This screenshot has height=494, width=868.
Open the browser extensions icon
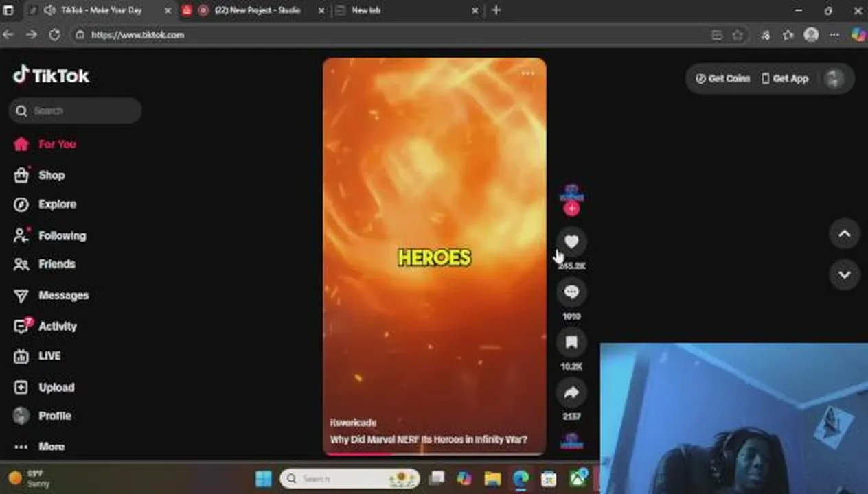pyautogui.click(x=766, y=35)
